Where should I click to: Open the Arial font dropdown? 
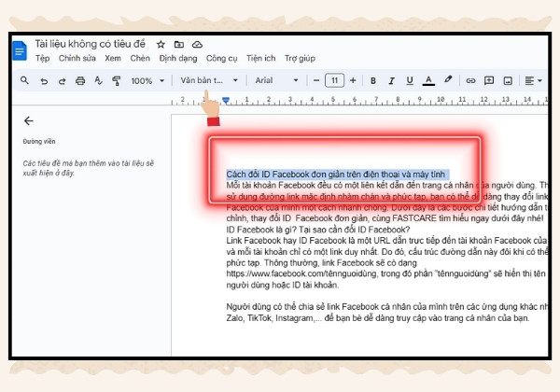(276, 80)
